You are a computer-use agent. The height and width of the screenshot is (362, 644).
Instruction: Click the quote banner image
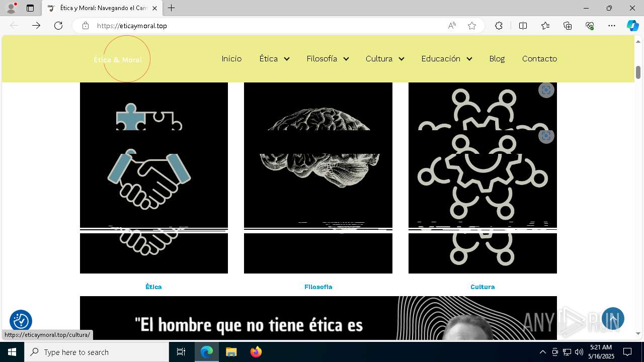pos(318,318)
